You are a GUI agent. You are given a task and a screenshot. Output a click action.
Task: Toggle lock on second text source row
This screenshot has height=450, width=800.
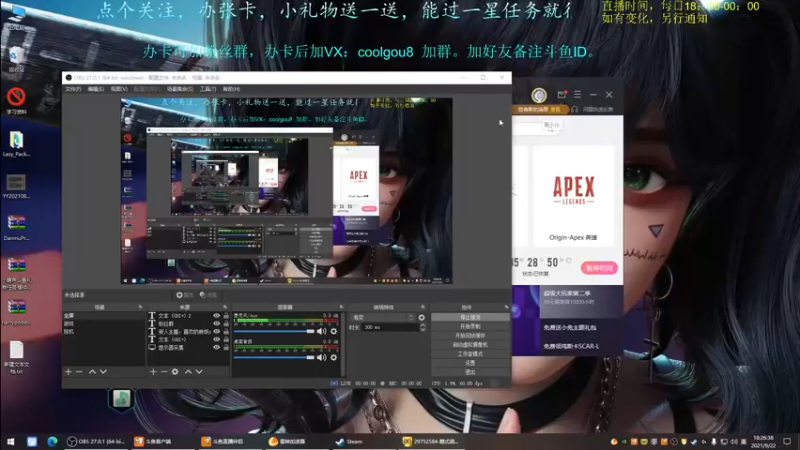click(226, 323)
